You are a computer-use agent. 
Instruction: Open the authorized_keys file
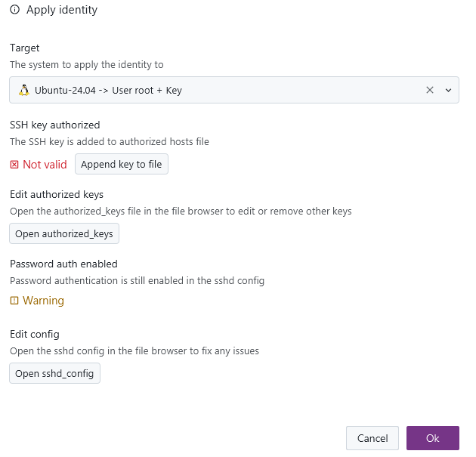tap(64, 234)
